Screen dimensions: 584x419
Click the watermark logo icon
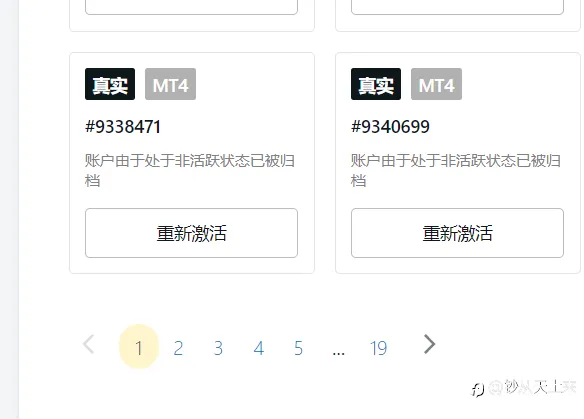pyautogui.click(x=477, y=390)
